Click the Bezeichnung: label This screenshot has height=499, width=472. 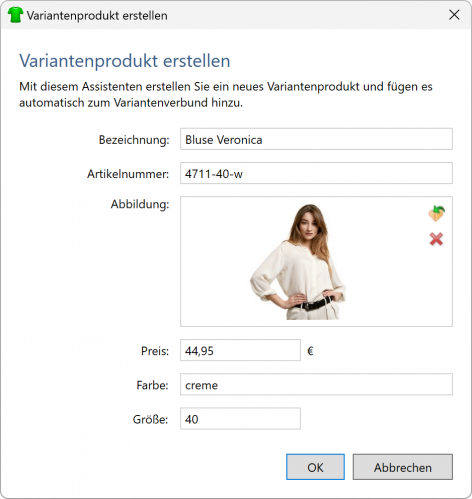(134, 140)
